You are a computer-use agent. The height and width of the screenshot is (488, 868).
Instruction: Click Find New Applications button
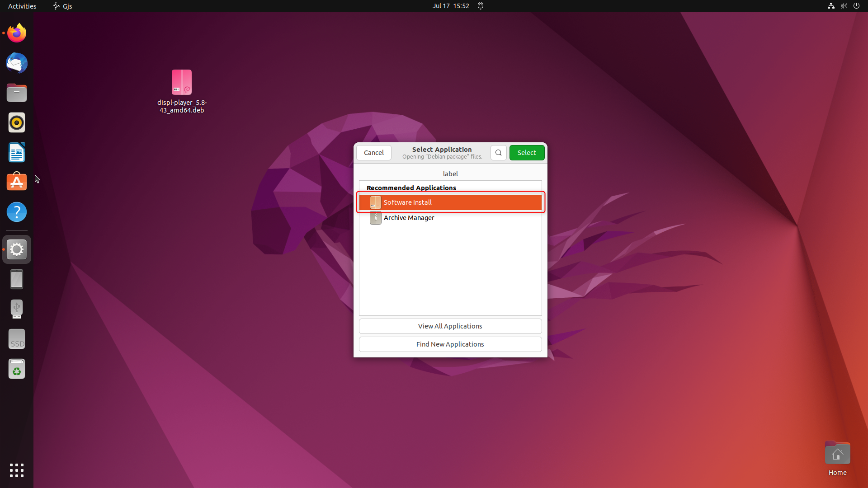coord(450,344)
